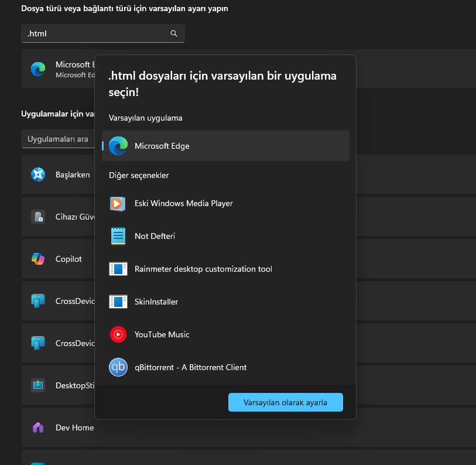The width and height of the screenshot is (476, 465).
Task: Click the SkinInstaller icon
Action: pos(118,302)
